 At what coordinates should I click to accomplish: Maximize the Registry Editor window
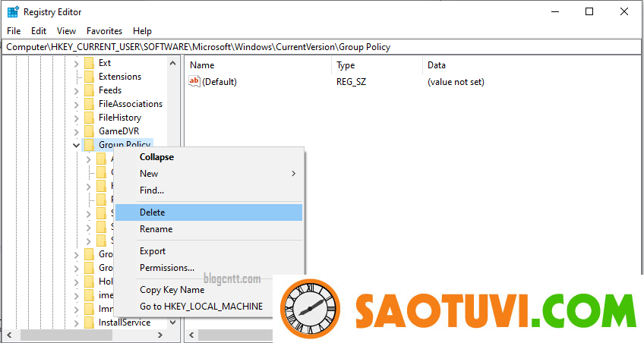(589, 12)
